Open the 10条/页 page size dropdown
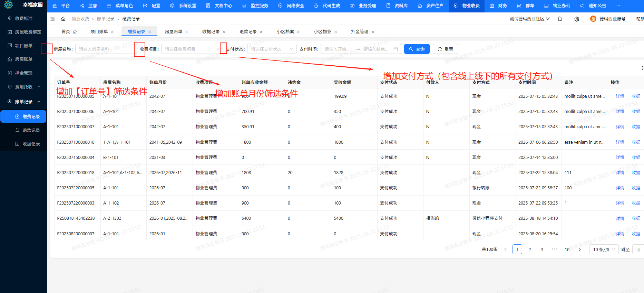This screenshot has height=293, width=644. [x=604, y=249]
